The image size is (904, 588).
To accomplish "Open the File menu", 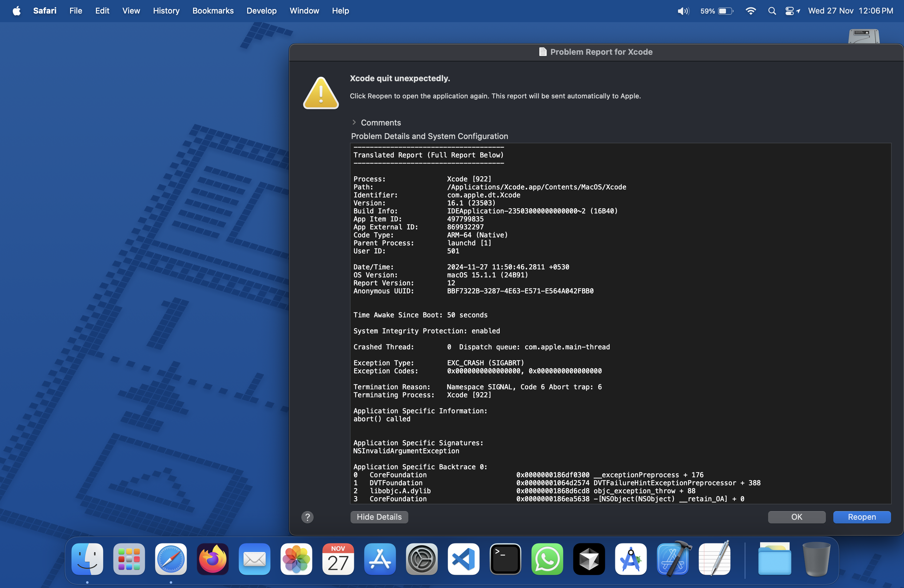I will [76, 11].
